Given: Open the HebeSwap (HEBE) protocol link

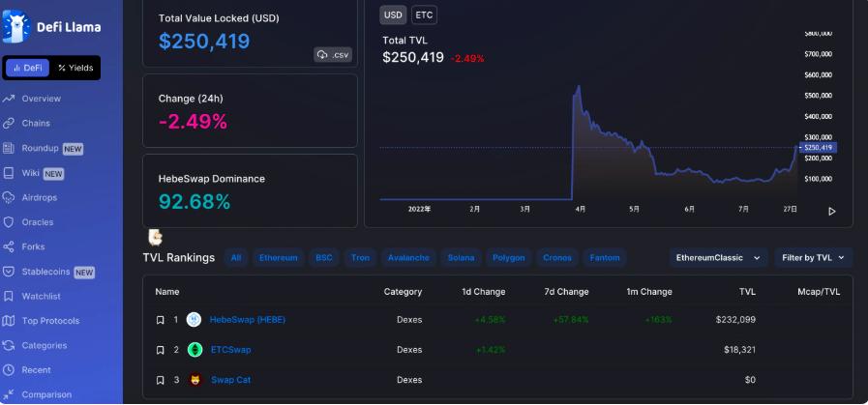Looking at the screenshot, I should (x=247, y=320).
